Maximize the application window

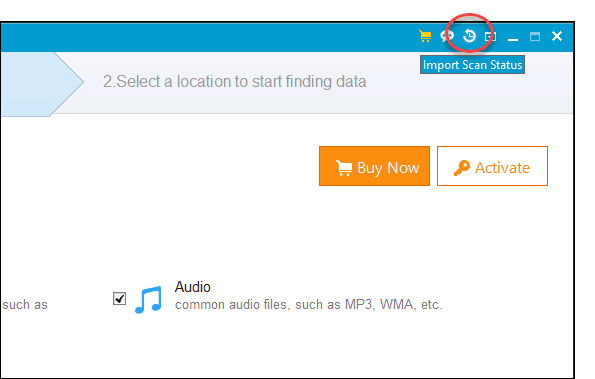535,36
